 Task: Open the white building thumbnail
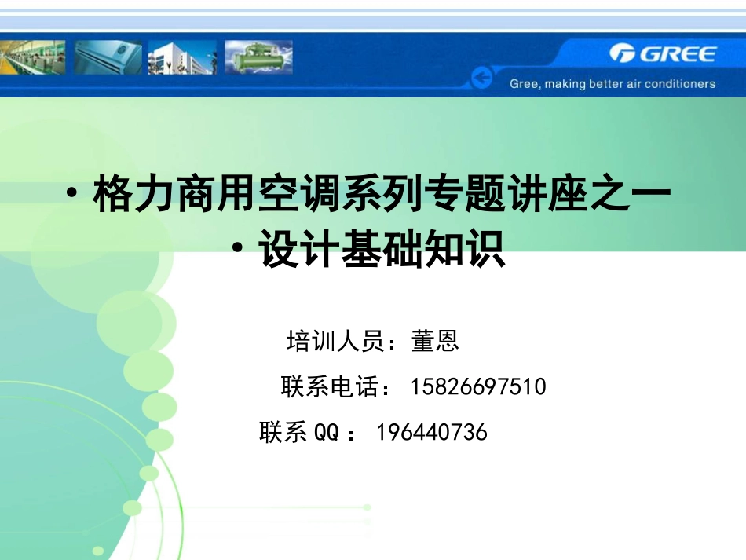click(x=182, y=57)
